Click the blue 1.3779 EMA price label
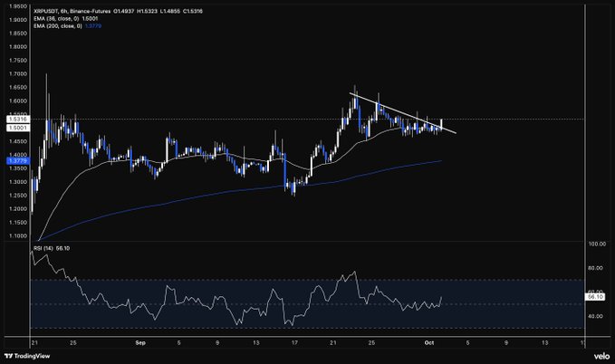This screenshot has height=364, width=615. pyautogui.click(x=17, y=161)
